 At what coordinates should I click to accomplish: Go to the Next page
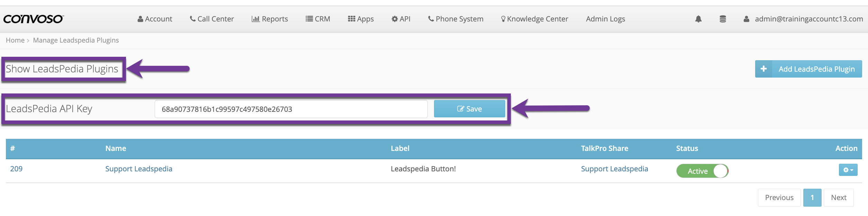coord(838,198)
